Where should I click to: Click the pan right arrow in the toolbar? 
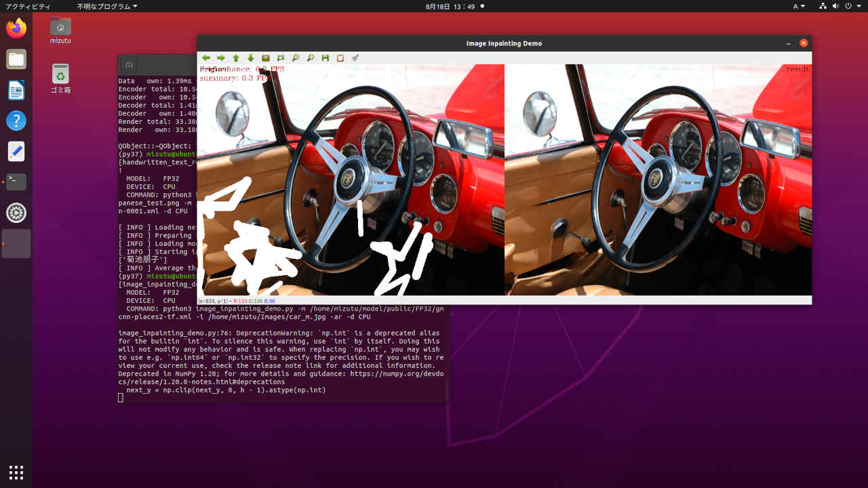[221, 58]
